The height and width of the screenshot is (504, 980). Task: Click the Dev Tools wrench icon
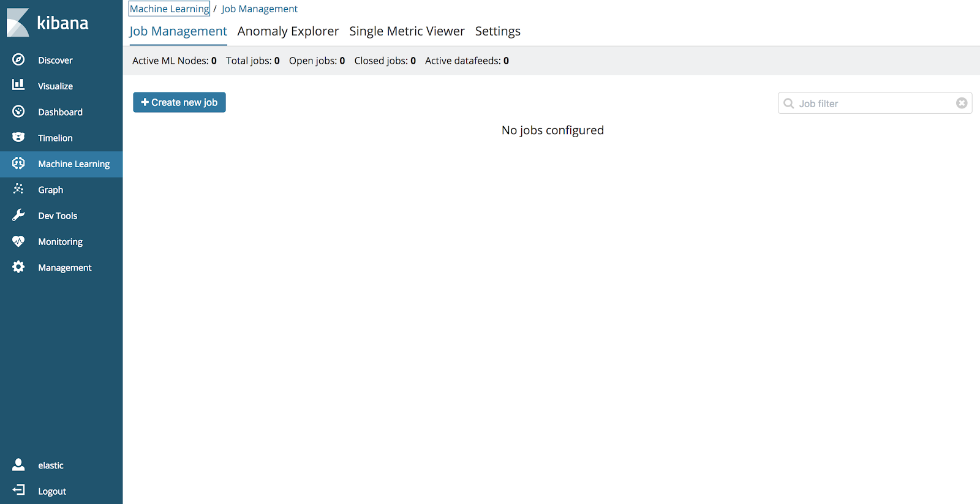(x=18, y=215)
